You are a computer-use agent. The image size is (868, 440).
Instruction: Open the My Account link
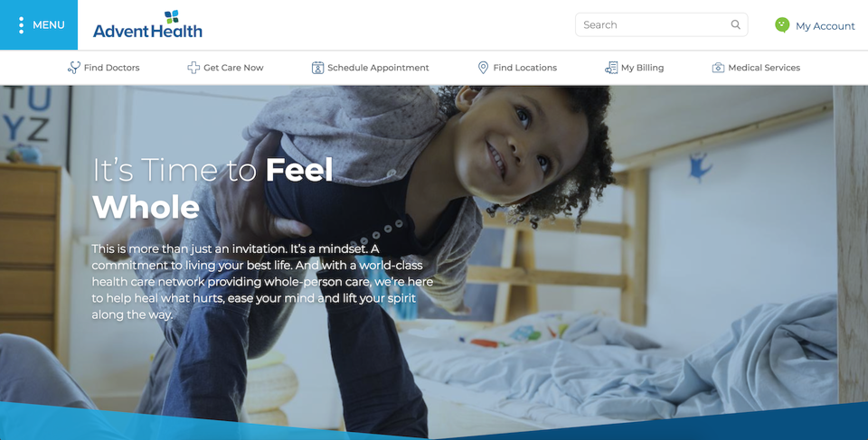[825, 26]
